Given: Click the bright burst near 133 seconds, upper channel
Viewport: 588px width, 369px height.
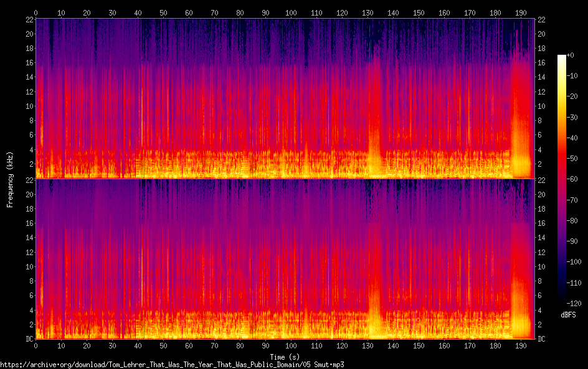Looking at the screenshot, I should point(375,149).
